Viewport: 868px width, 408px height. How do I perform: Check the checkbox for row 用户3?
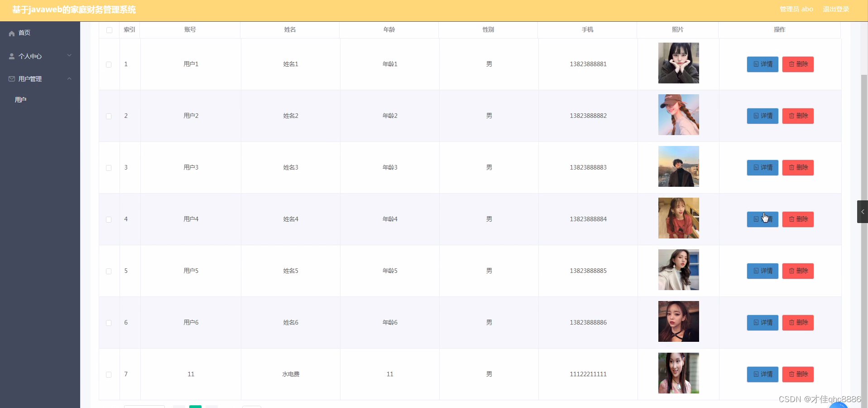[109, 168]
